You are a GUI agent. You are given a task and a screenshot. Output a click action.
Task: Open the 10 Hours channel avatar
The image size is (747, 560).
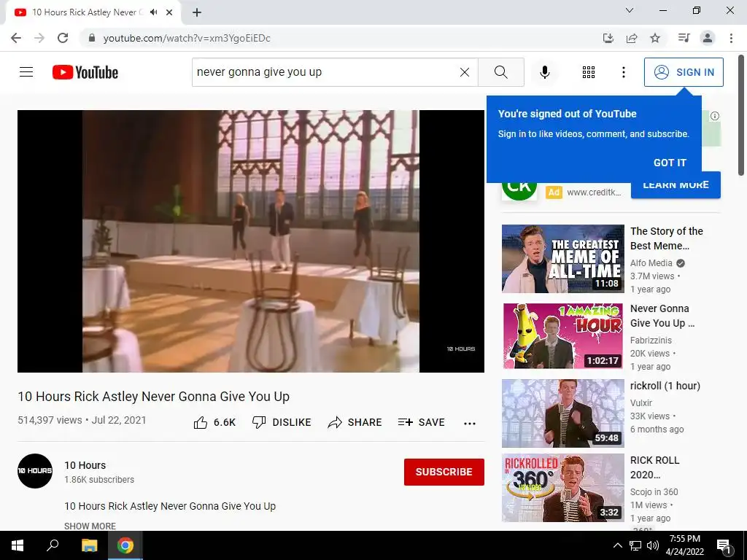pyautogui.click(x=35, y=471)
